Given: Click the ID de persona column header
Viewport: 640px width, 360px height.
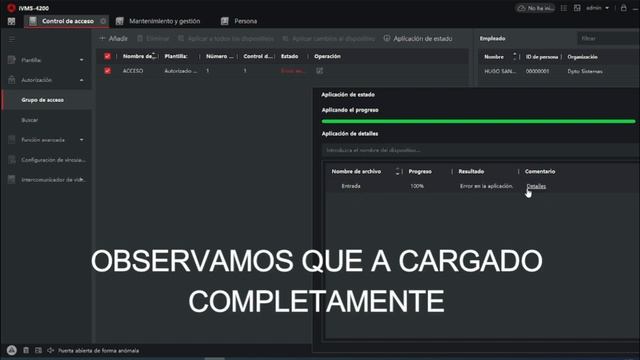Looking at the screenshot, I should 542,57.
